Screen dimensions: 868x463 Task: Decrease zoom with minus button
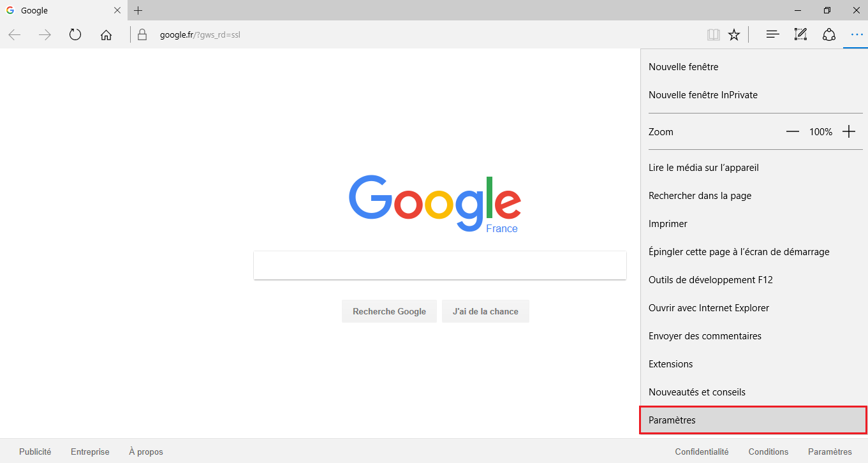tap(793, 132)
